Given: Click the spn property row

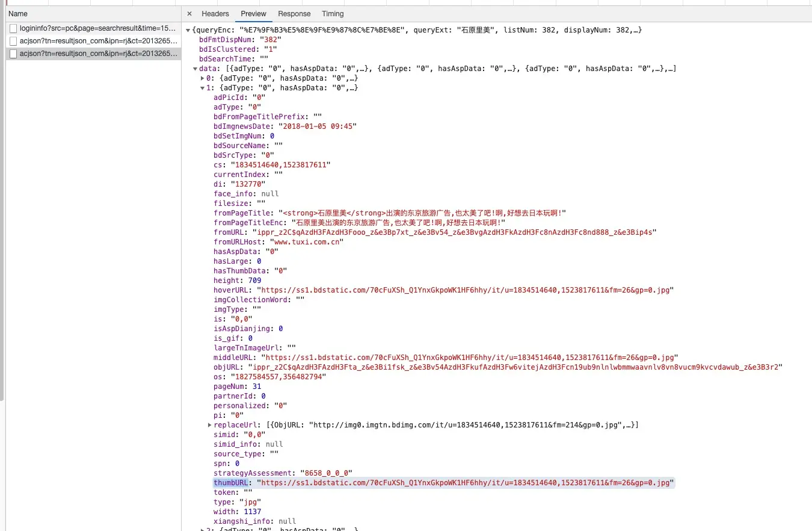Looking at the screenshot, I should 227,464.
